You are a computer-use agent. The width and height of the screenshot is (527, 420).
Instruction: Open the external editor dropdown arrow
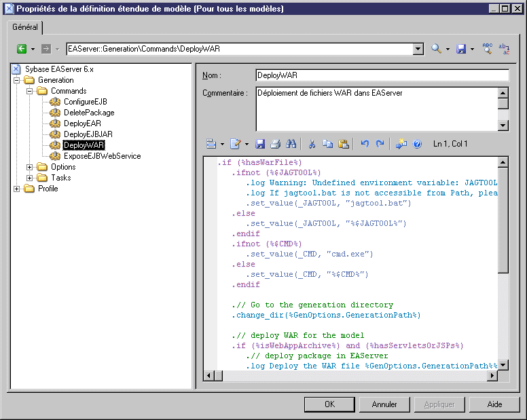[247, 144]
